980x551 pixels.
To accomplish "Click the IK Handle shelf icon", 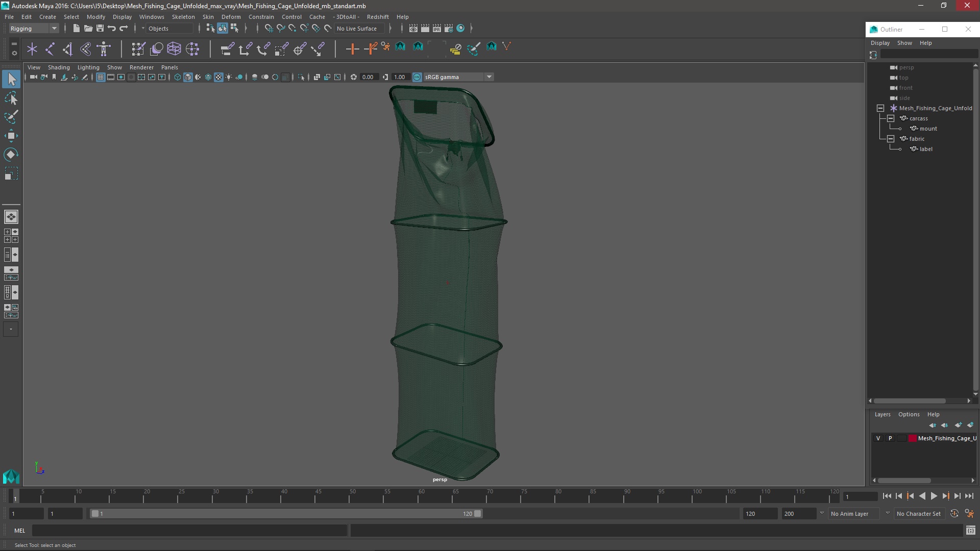I will pyautogui.click(x=68, y=49).
